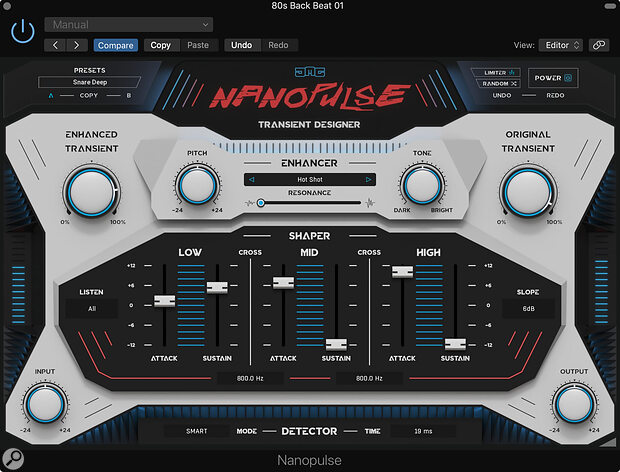Screen dimensions: 620x472
Task: Click the MID band Attack fader
Action: [284, 283]
